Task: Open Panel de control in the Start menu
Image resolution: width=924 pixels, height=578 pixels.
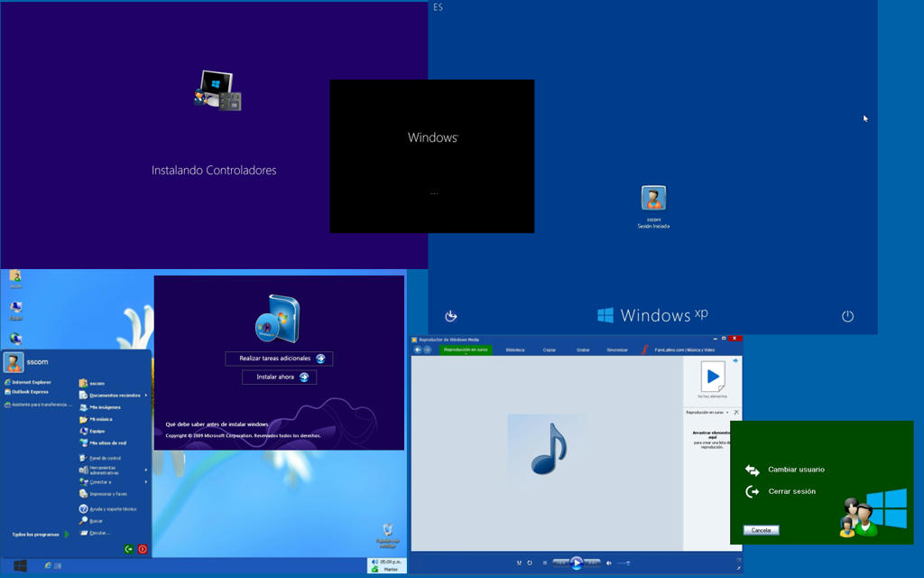Action: point(100,458)
